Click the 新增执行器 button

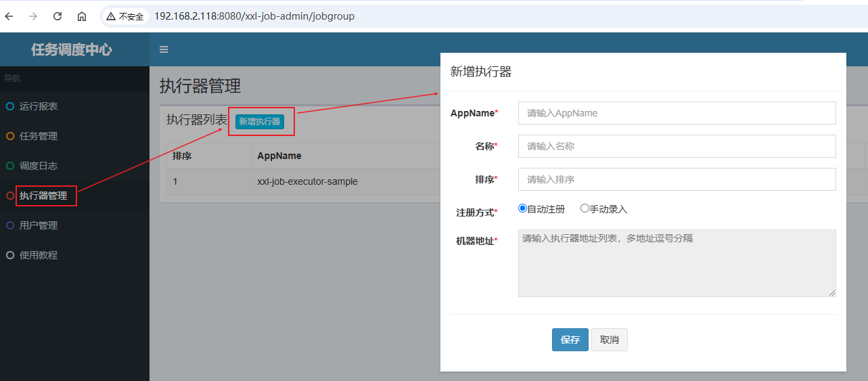(260, 121)
